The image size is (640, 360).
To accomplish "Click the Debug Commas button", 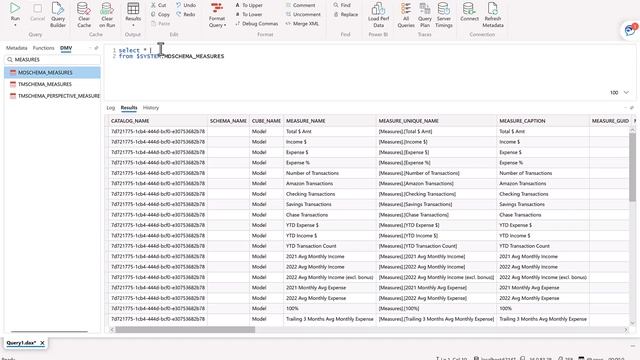I will [x=257, y=24].
